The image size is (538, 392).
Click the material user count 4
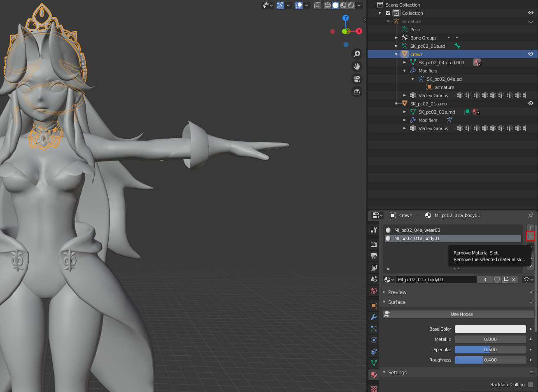485,280
